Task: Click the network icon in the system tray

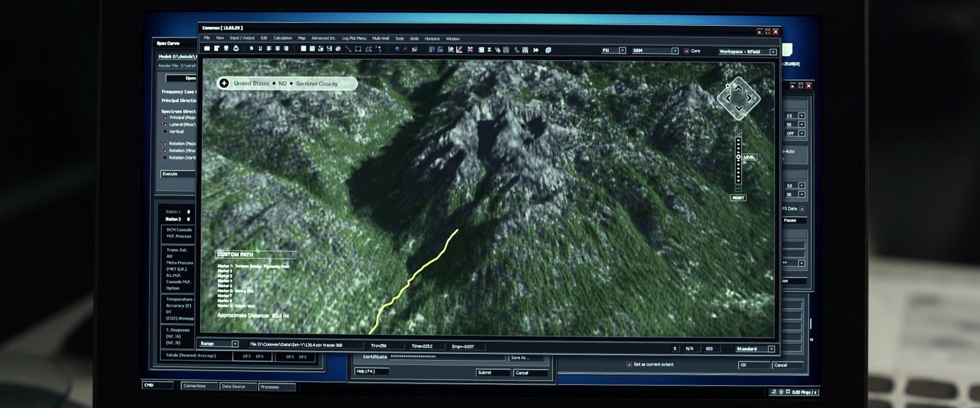Action: (774, 392)
